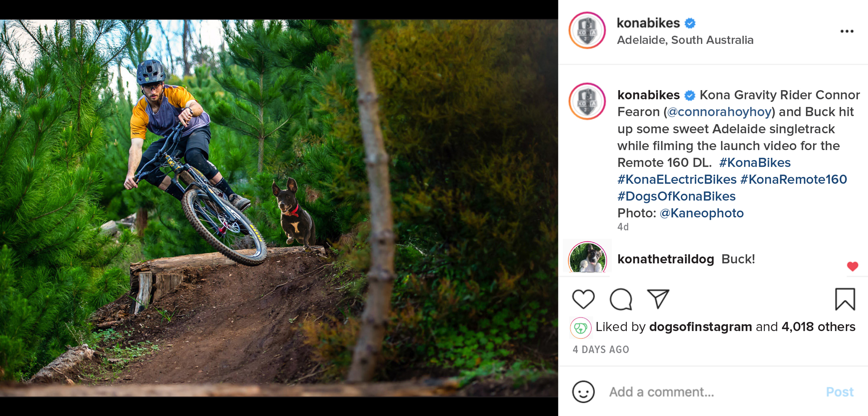Click the emoji smiley icon

coord(583,392)
